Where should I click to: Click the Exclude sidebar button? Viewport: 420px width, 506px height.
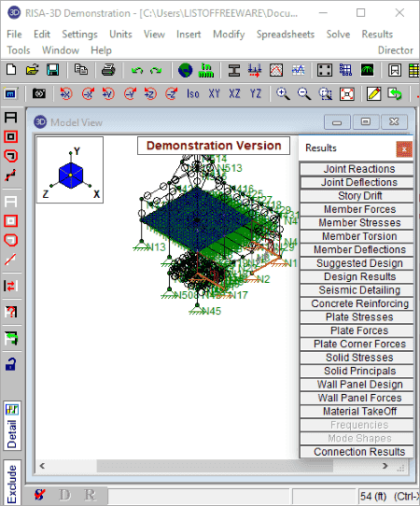click(x=12, y=483)
